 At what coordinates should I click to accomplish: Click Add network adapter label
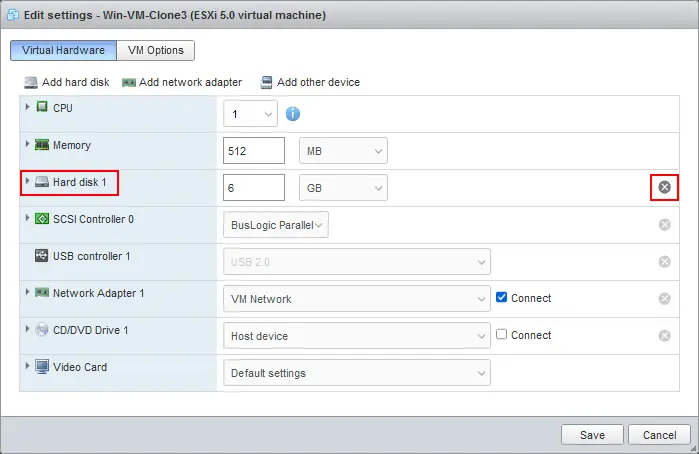(x=190, y=83)
